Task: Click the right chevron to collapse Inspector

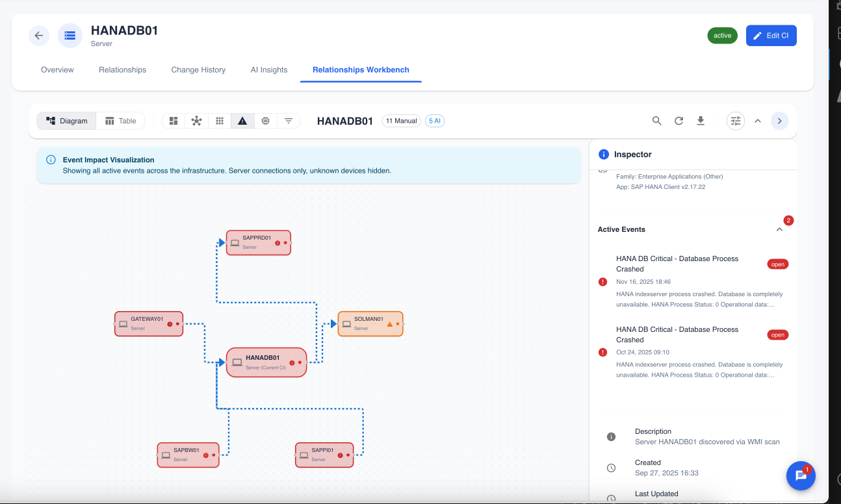Action: point(779,121)
